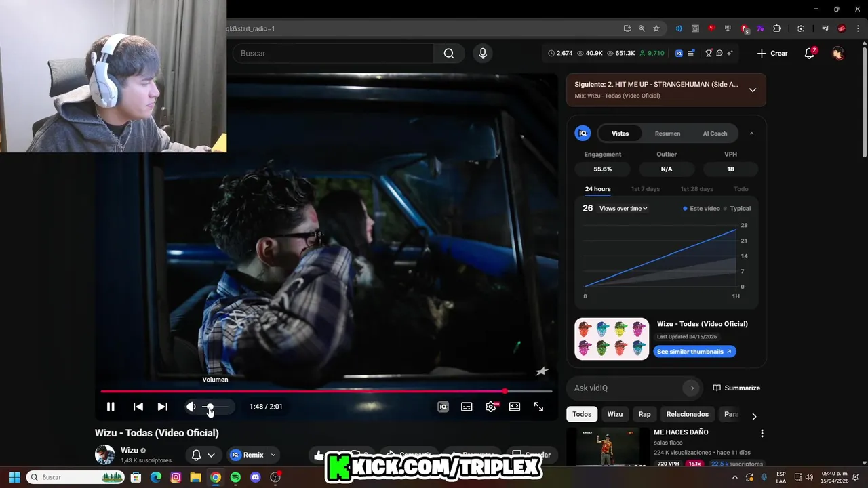Show hidden system tray icons chevron
The image size is (868, 488).
(734, 477)
